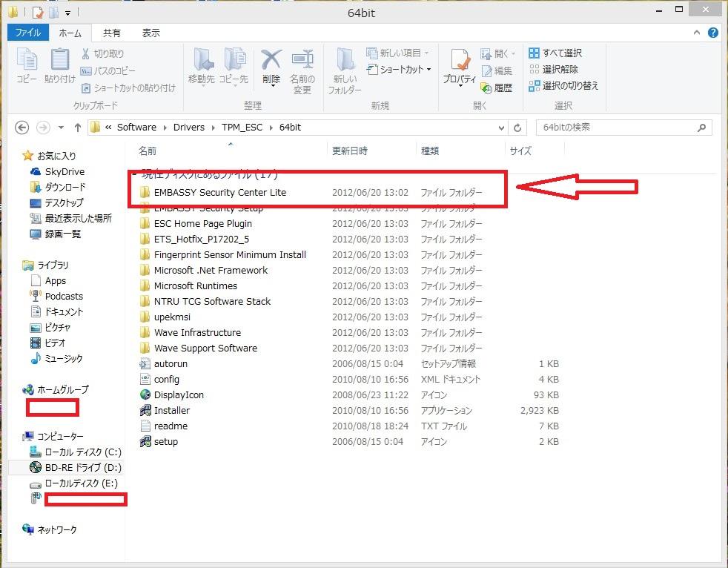The image size is (728, 568).
Task: Click Select all (すべて選択)
Action: click(x=555, y=53)
